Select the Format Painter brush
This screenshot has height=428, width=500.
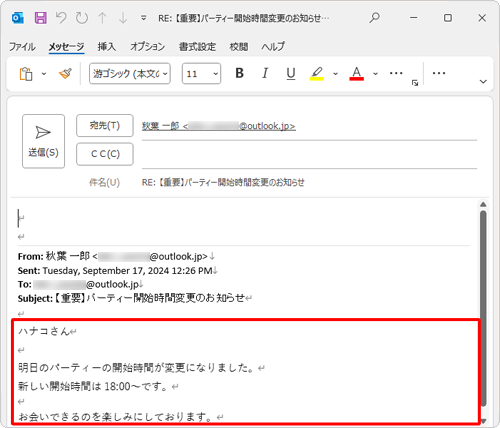point(65,73)
